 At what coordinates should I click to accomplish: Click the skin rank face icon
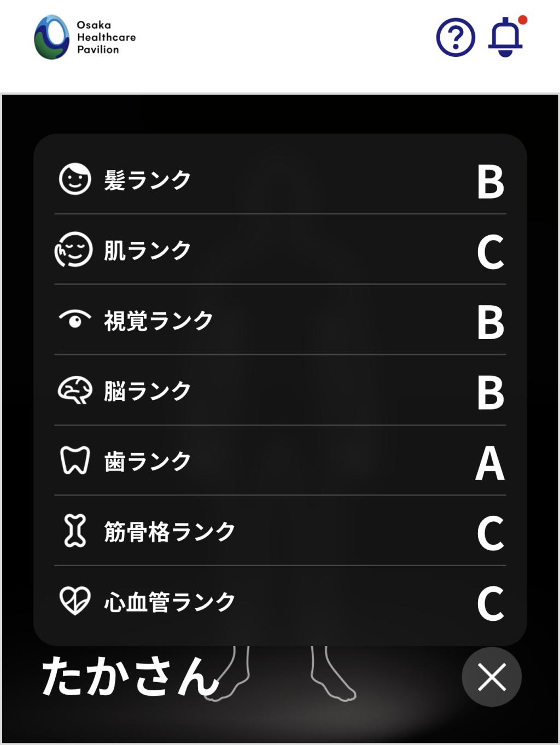[74, 250]
